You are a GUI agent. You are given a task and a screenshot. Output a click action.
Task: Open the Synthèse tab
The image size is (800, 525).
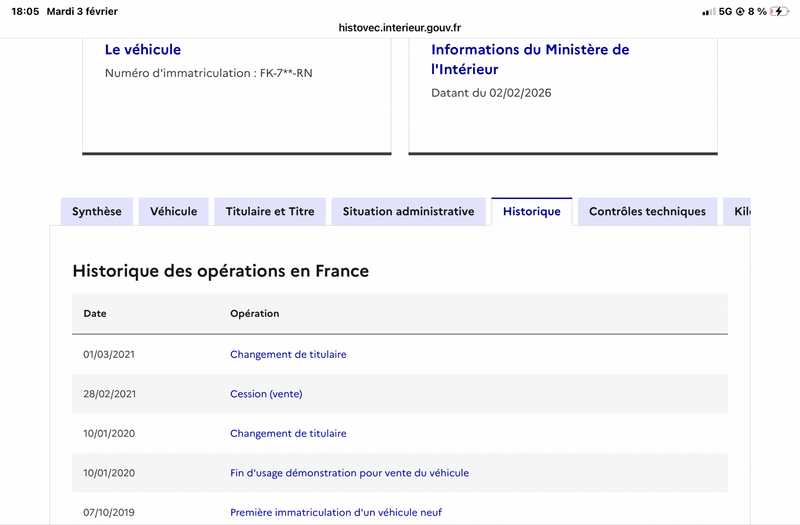(x=97, y=211)
